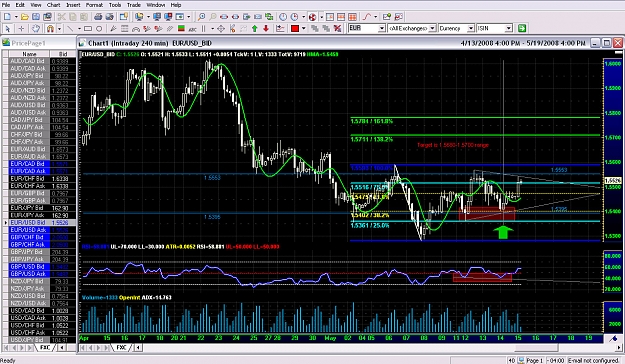Open the Help menu
The width and height of the screenshot is (625, 364).
point(176,5)
